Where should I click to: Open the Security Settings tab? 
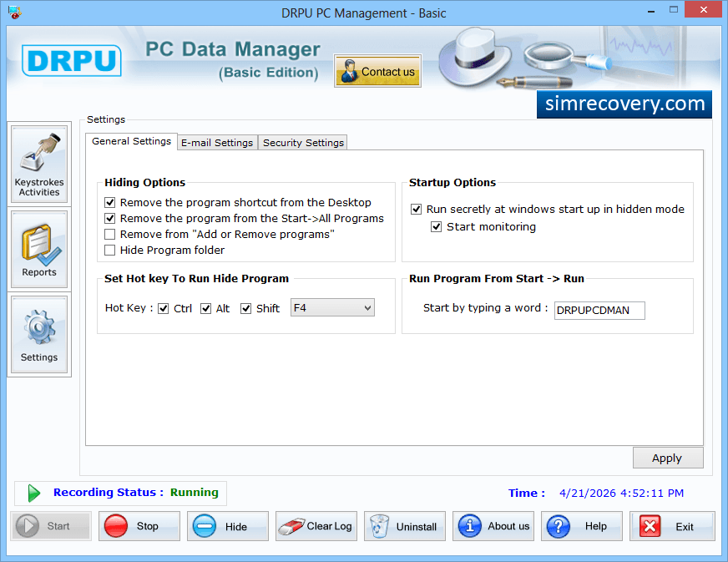coord(303,143)
